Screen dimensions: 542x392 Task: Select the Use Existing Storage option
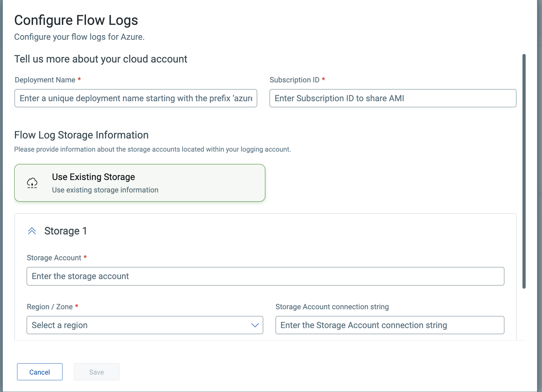[x=140, y=183]
